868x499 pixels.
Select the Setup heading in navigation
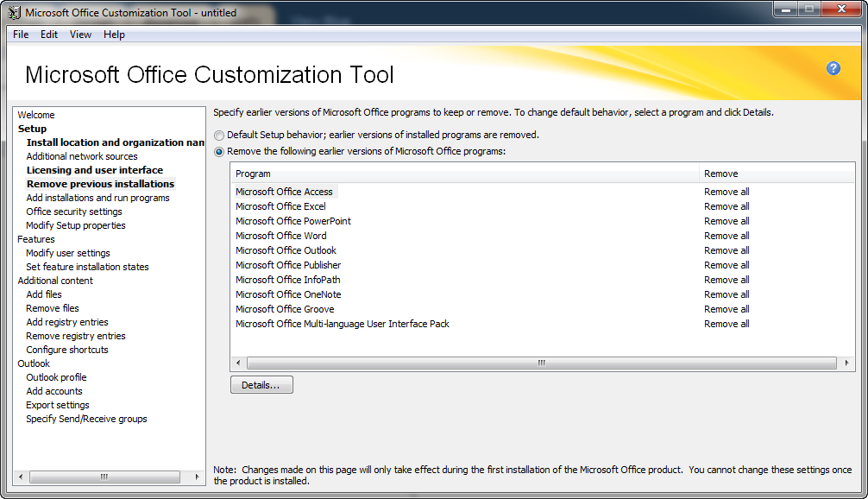click(x=32, y=129)
